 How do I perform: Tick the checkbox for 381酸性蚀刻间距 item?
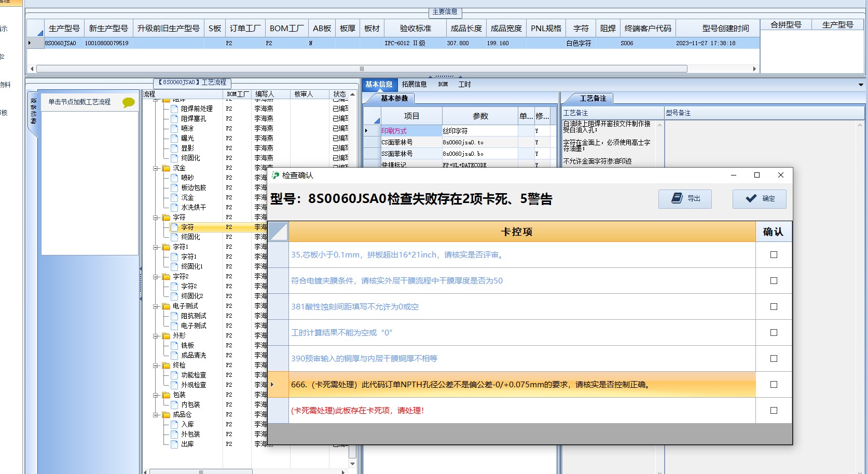click(x=774, y=307)
